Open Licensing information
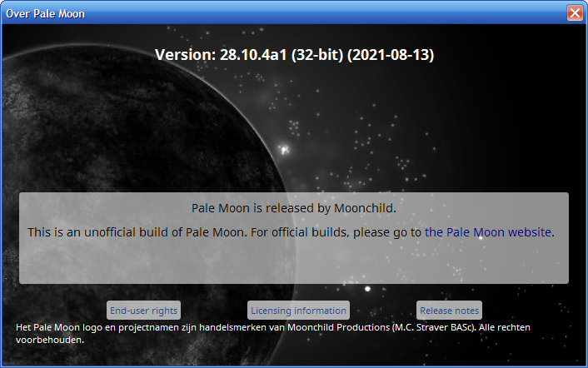The height and width of the screenshot is (368, 588). click(x=298, y=311)
